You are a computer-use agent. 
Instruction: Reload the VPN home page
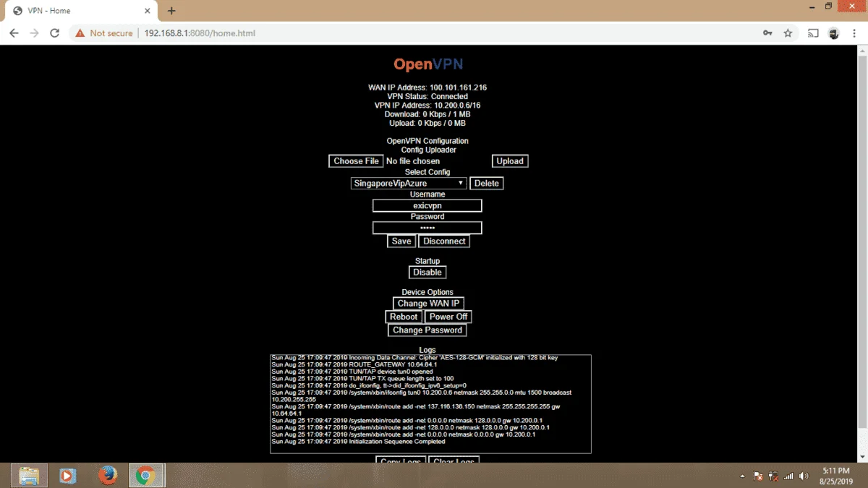[x=54, y=33]
